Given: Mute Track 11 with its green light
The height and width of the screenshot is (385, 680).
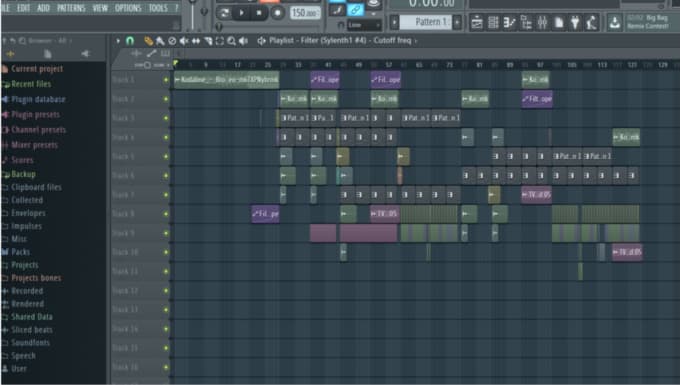Looking at the screenshot, I should 166,271.
